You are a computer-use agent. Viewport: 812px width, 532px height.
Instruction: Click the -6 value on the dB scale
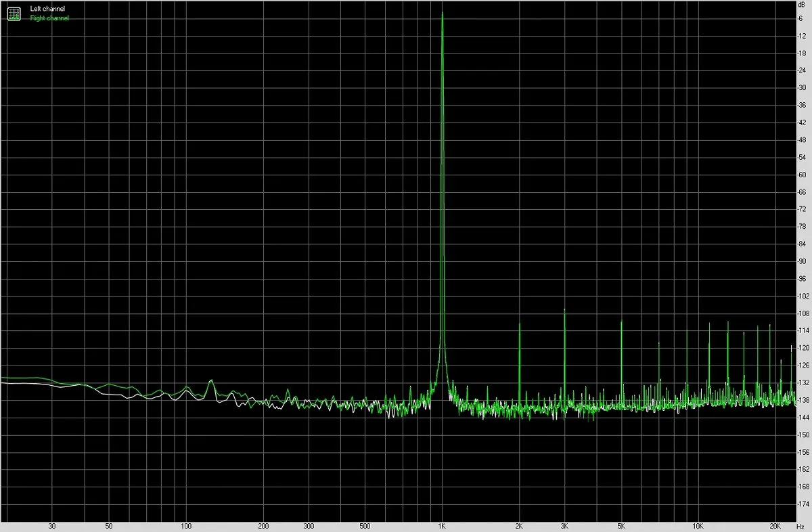click(x=802, y=18)
